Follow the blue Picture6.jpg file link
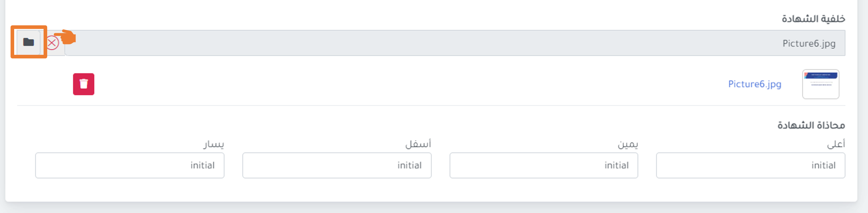 pyautogui.click(x=755, y=84)
